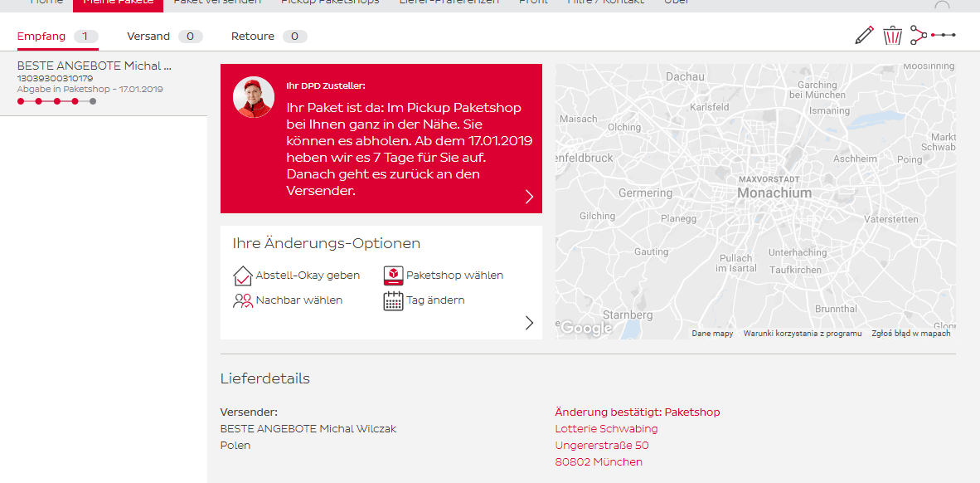Click the Tag ändern calendar icon
This screenshot has width=980, height=483.
point(393,300)
